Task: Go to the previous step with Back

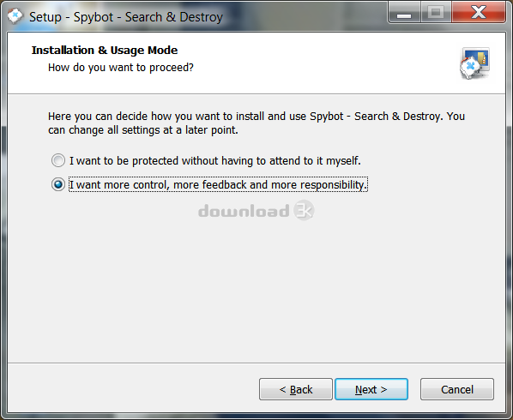Action: click(x=296, y=389)
